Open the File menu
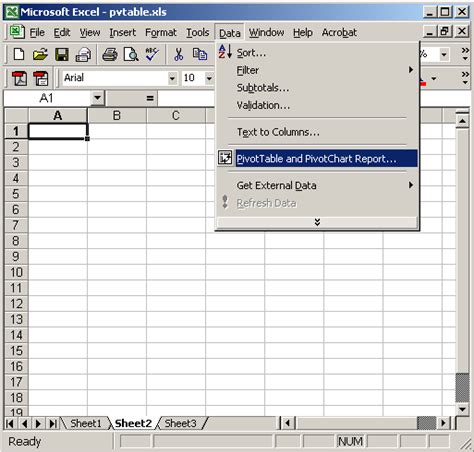This screenshot has height=452, width=474. (x=37, y=32)
